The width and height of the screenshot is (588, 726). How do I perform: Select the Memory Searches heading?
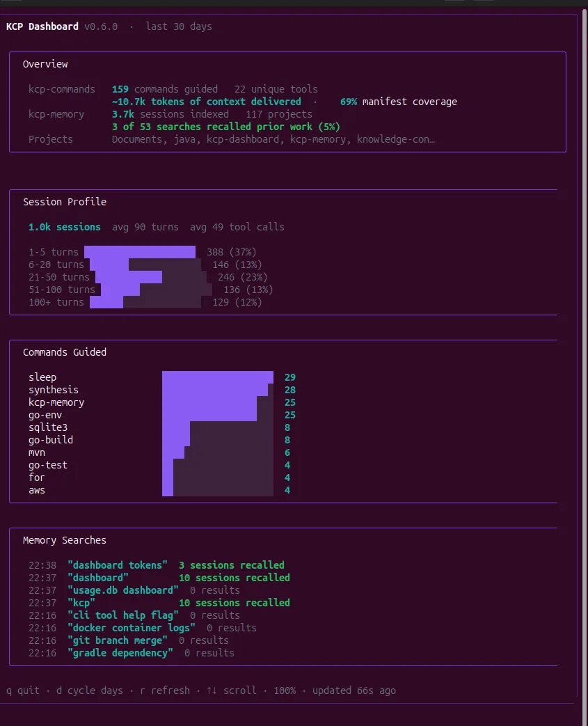pos(65,540)
